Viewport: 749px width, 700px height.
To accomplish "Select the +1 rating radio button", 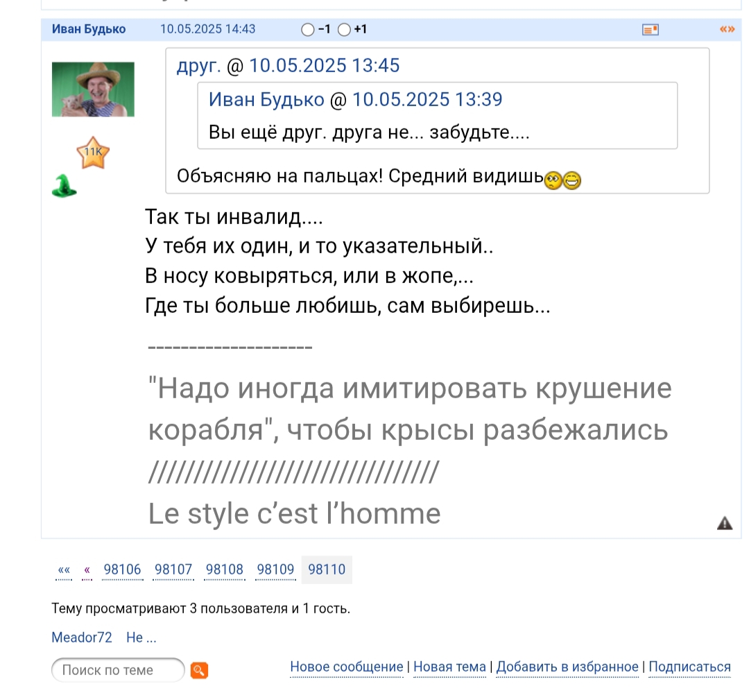I will tap(344, 30).
